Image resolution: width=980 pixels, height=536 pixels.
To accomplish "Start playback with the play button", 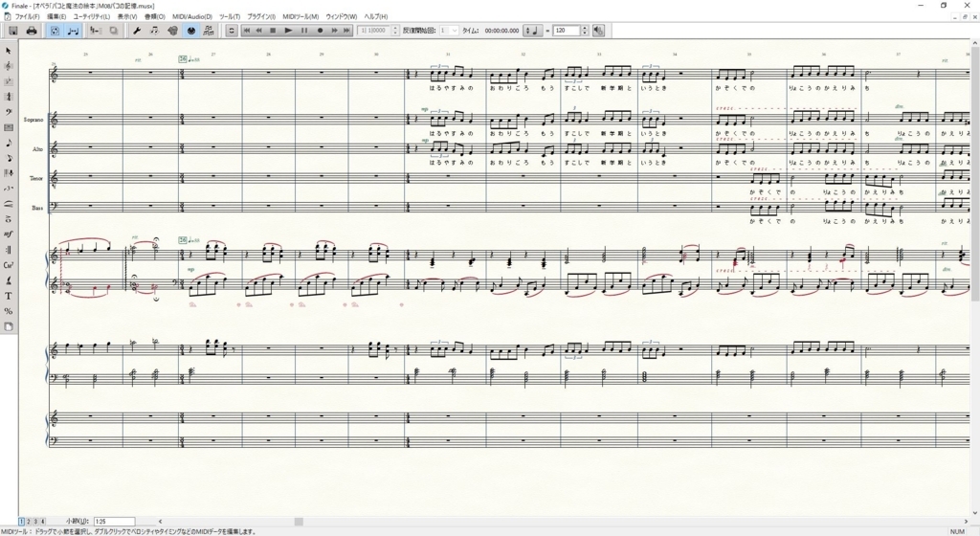I will pyautogui.click(x=288, y=31).
